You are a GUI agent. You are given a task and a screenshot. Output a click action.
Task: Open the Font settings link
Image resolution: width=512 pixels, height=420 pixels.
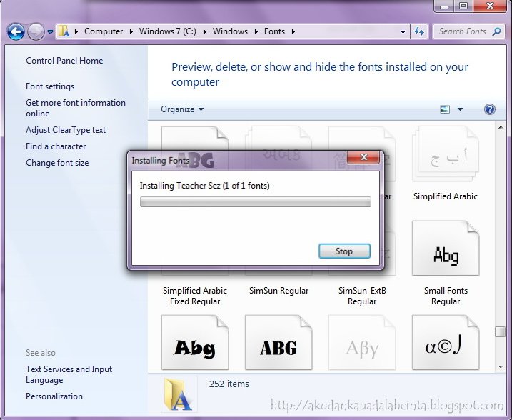pos(50,86)
